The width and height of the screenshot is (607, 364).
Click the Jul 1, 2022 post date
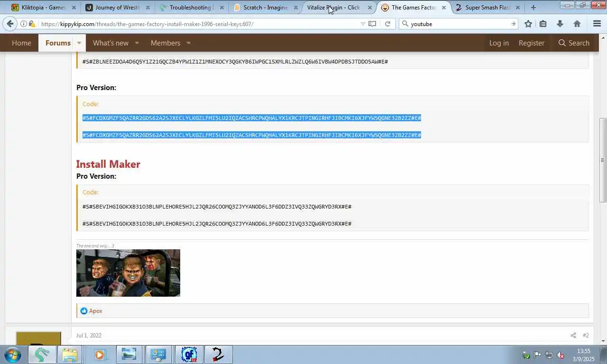[x=89, y=335]
